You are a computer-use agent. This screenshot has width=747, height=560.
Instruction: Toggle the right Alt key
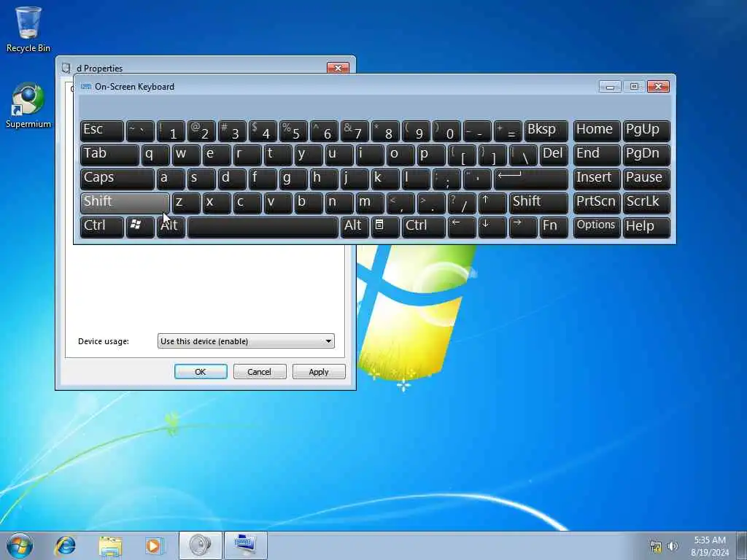point(355,227)
